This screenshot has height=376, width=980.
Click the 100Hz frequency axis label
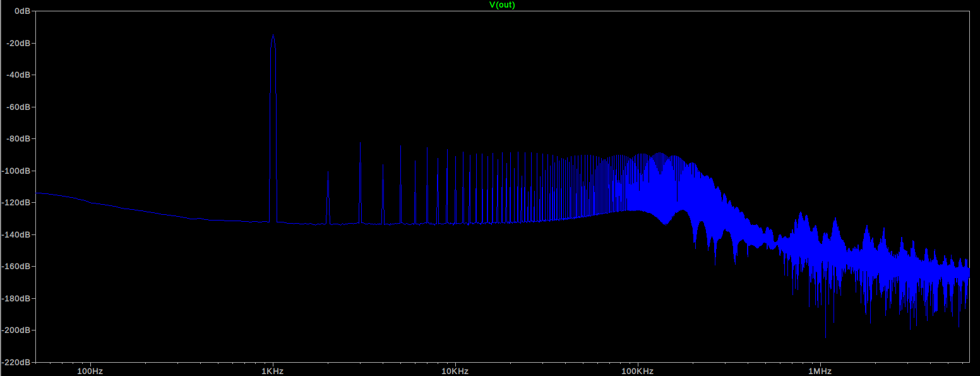(90, 371)
